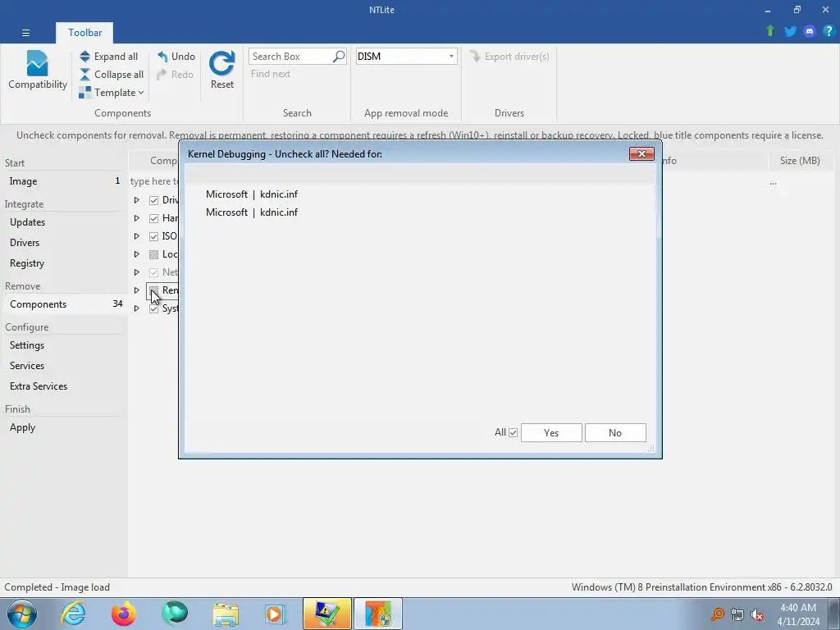Click the search magnifier icon
840x630 pixels.
point(339,57)
